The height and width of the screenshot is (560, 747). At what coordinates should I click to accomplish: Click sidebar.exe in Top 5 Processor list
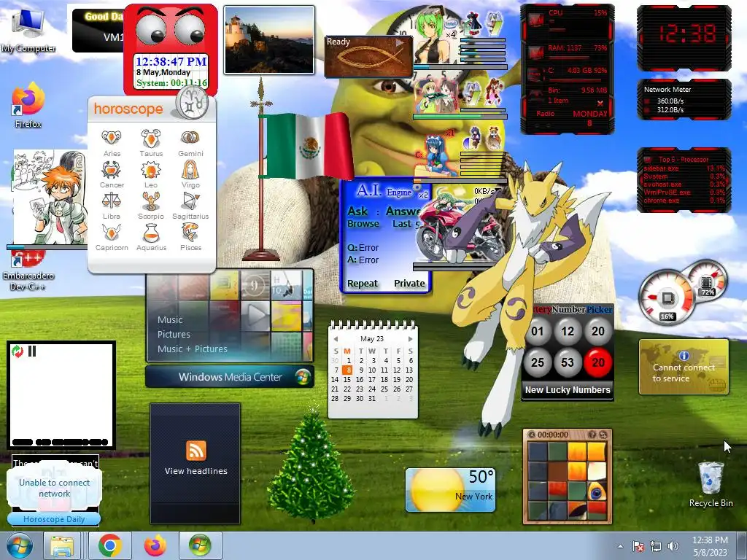tap(684, 168)
